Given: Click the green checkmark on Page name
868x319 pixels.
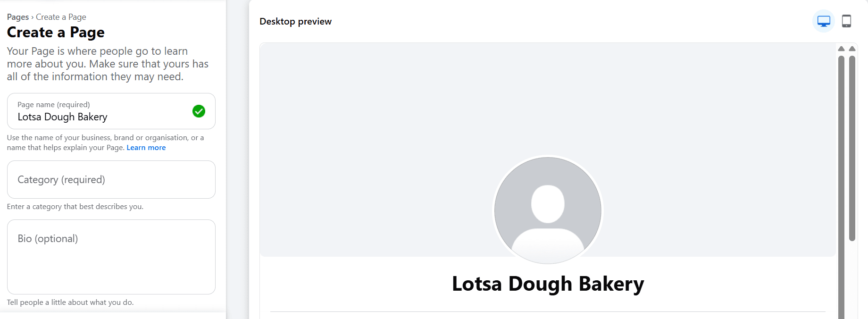Looking at the screenshot, I should [x=199, y=111].
